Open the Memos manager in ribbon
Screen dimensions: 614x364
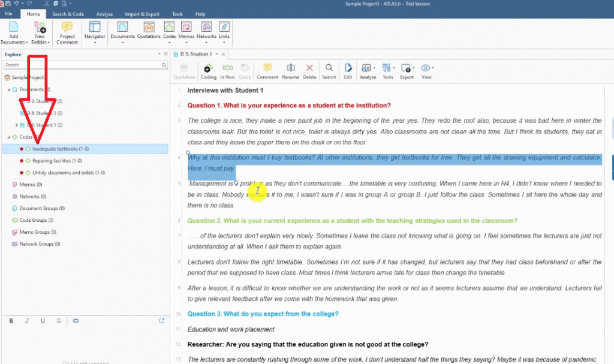pyautogui.click(x=186, y=30)
